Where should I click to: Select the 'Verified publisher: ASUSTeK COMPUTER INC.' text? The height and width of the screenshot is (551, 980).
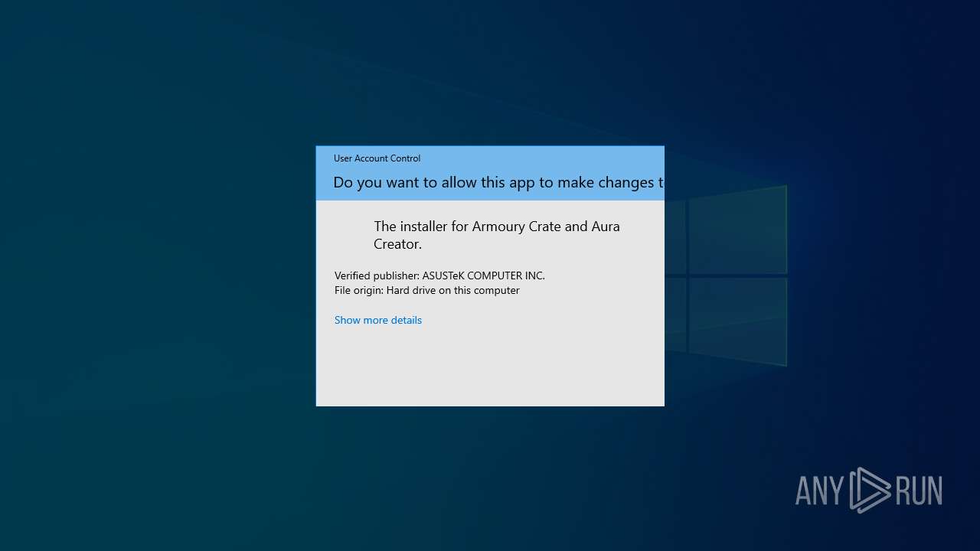coord(439,275)
